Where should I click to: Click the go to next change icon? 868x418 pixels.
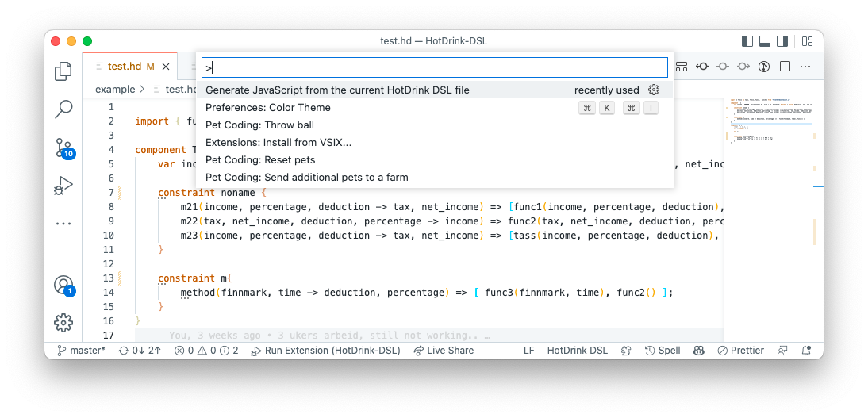(743, 67)
